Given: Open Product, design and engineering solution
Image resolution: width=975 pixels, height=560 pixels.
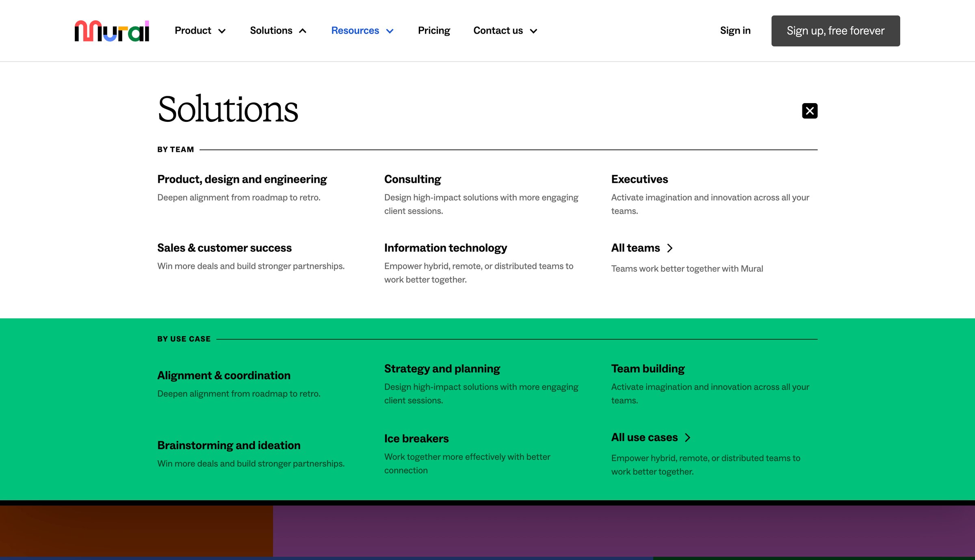Looking at the screenshot, I should pyautogui.click(x=242, y=179).
